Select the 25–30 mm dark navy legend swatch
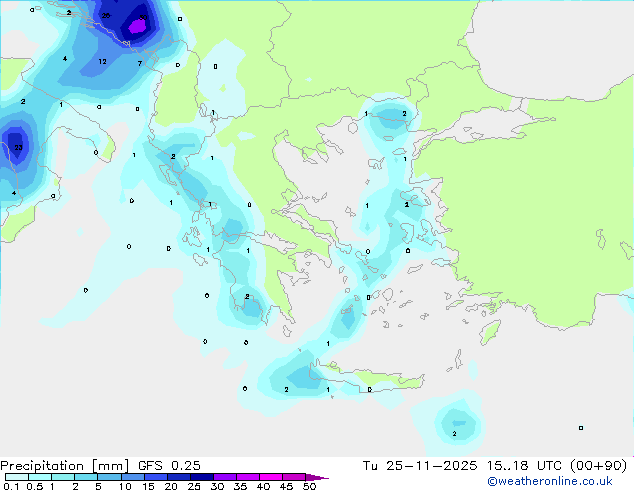The image size is (634, 490). coord(201,477)
